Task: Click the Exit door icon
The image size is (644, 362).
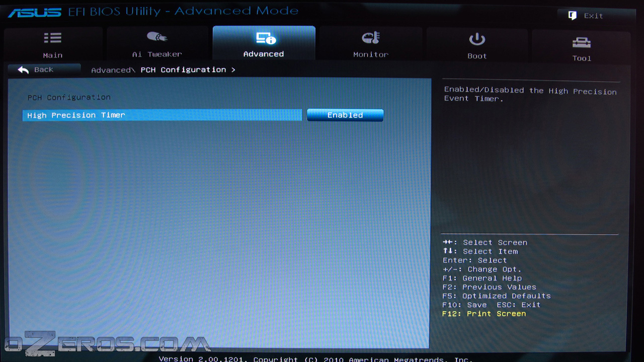Action: [x=573, y=16]
